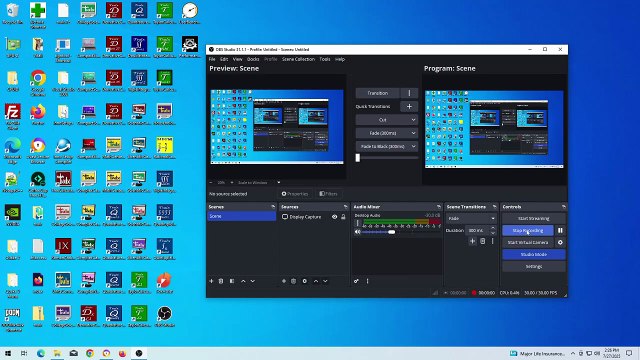Click Stop Recording button
Screen dimensions: 640x360
528,231
